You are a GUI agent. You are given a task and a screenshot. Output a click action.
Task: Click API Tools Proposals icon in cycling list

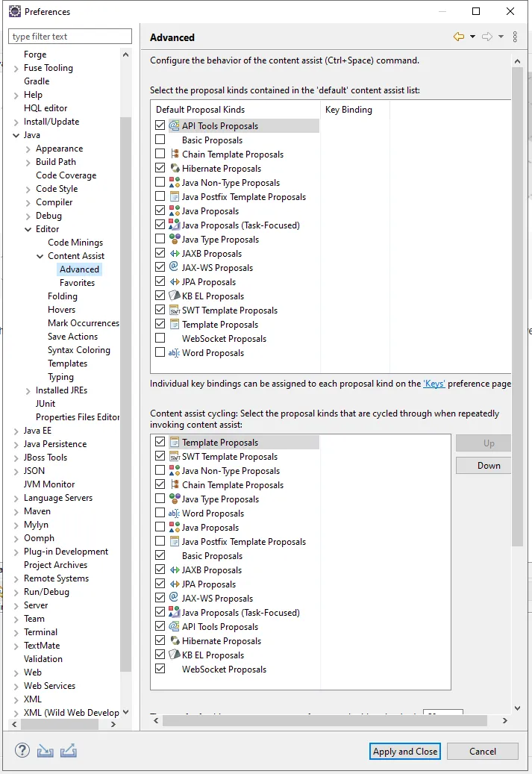coord(174,626)
